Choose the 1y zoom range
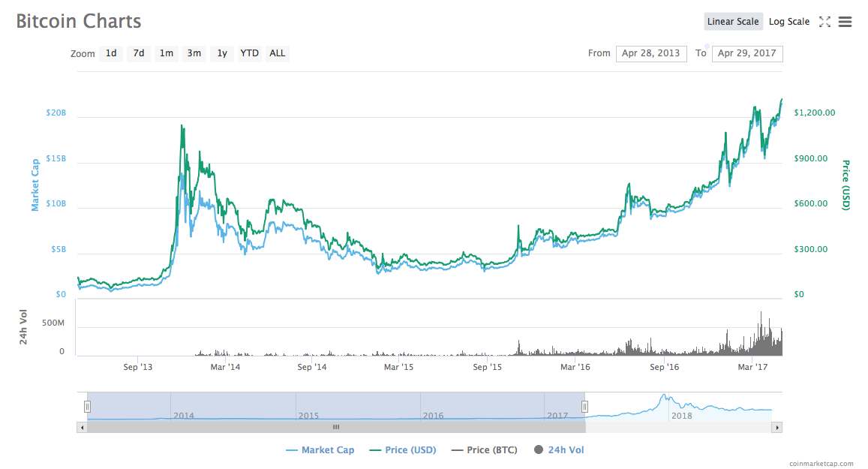The image size is (868, 469). (x=221, y=53)
